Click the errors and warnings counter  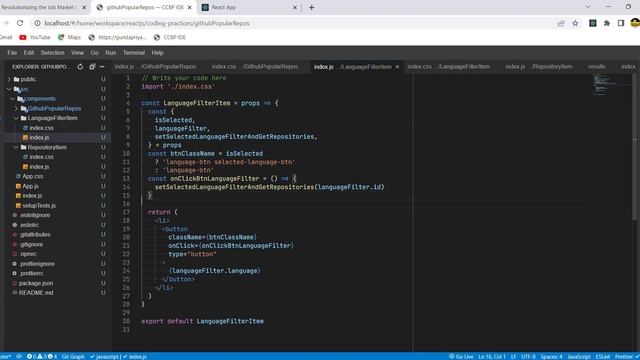pyautogui.click(x=42, y=356)
